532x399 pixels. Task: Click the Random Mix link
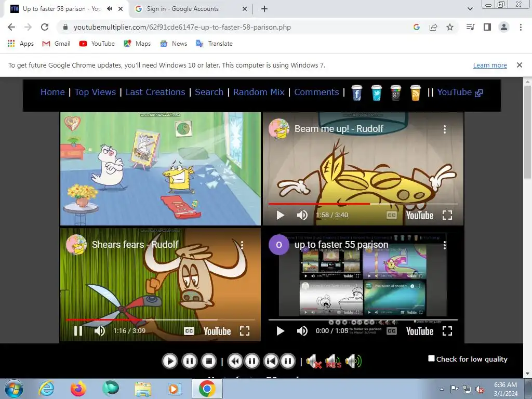coord(259,92)
